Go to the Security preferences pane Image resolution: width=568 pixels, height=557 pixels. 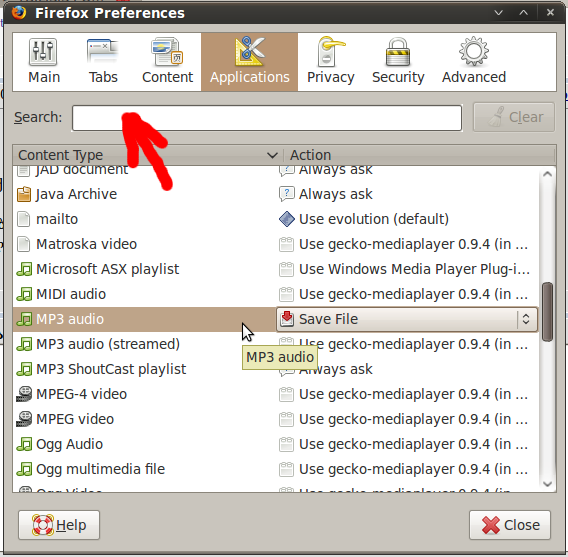398,62
